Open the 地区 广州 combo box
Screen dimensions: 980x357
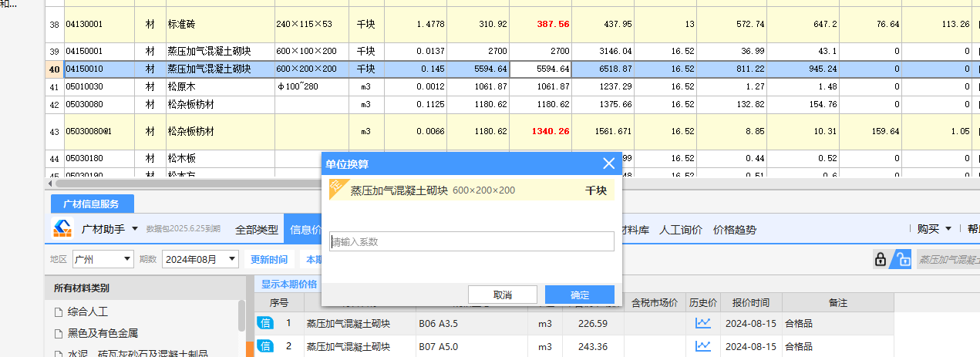[103, 259]
